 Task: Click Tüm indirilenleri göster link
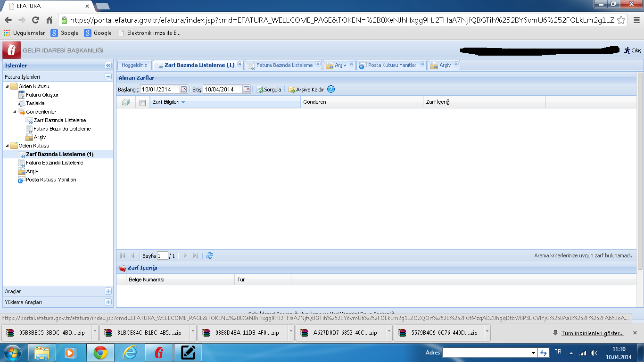592,333
